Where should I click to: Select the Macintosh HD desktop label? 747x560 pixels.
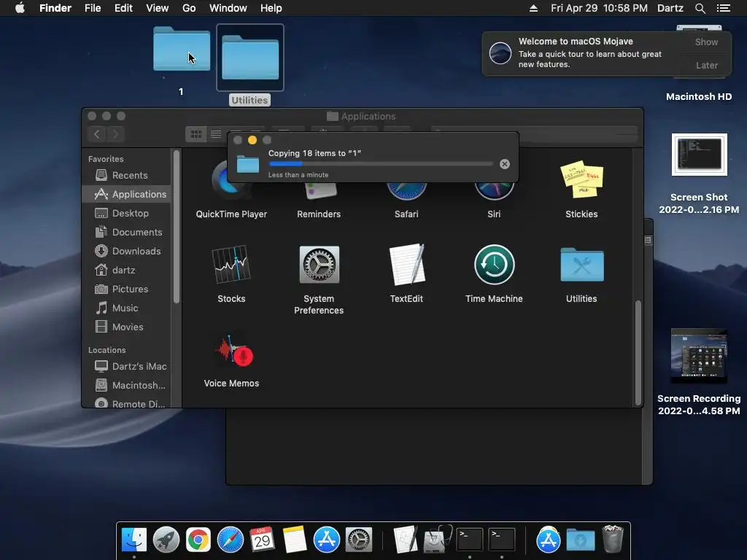pos(699,97)
